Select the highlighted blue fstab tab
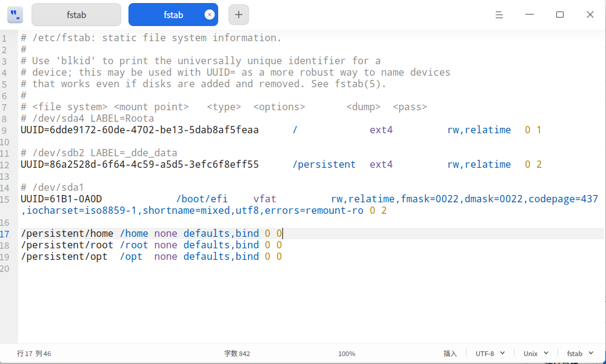The height and width of the screenshot is (364, 606). click(x=173, y=15)
